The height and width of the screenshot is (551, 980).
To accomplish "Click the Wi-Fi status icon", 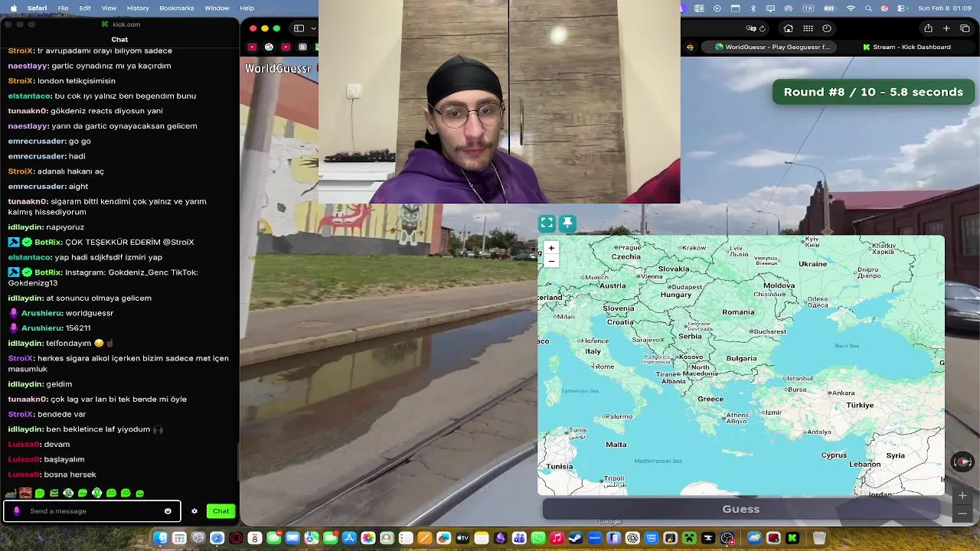I will [x=851, y=8].
